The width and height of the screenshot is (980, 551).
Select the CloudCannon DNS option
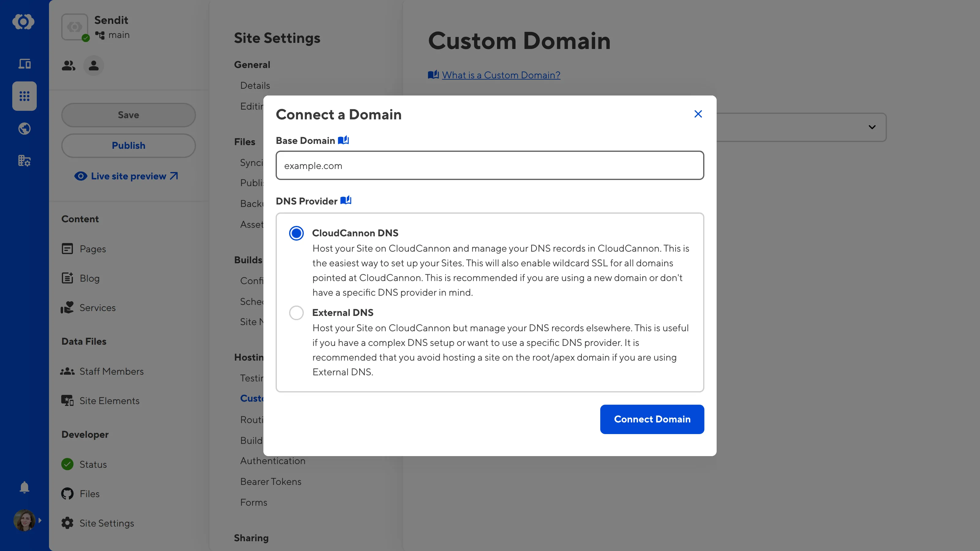tap(296, 233)
